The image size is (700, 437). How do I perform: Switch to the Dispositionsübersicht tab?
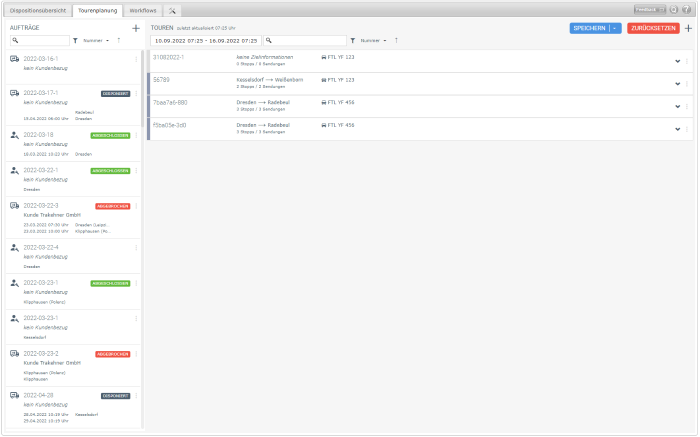(40, 10)
